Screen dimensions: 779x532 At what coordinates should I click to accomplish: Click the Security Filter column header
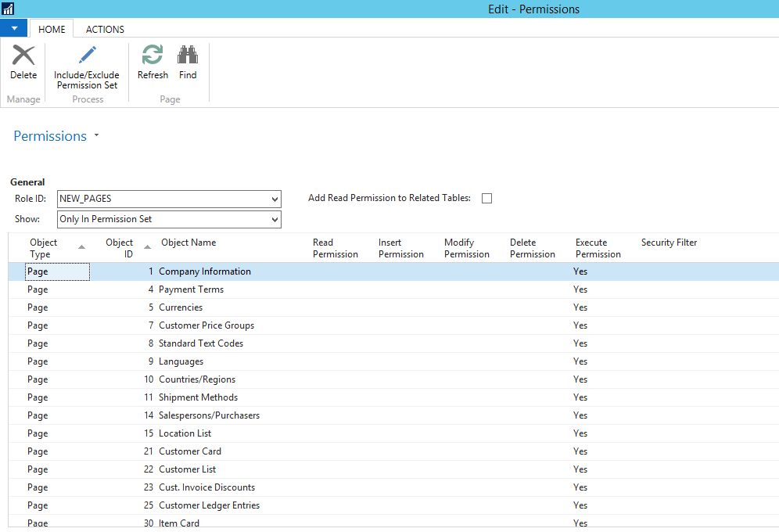(669, 243)
